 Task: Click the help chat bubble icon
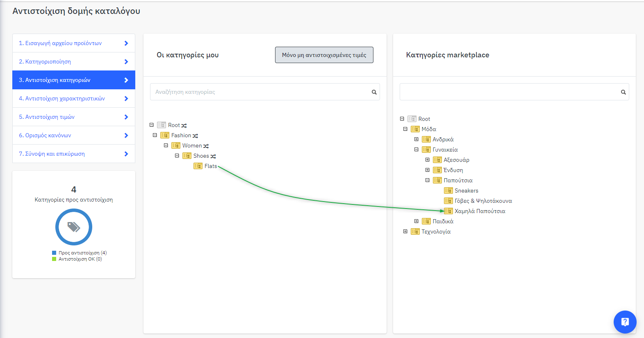[625, 322]
